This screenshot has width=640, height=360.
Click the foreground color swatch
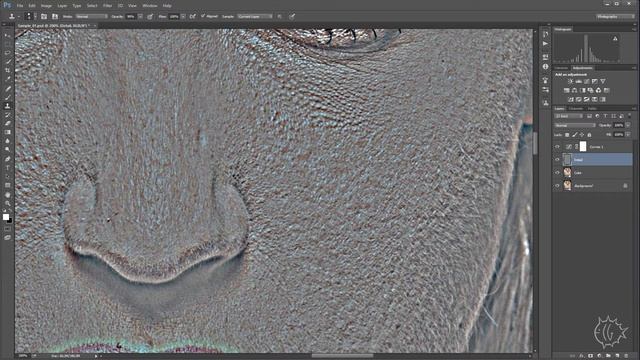[6, 217]
